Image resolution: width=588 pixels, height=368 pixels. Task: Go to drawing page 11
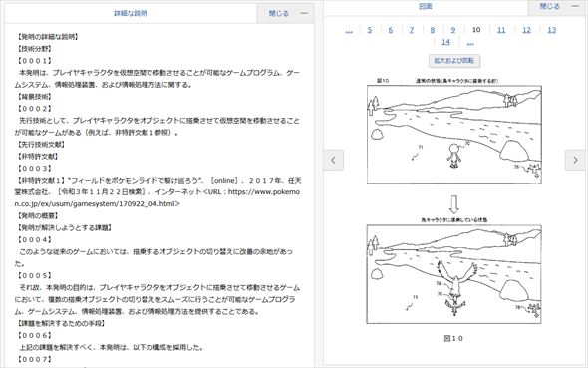(501, 30)
